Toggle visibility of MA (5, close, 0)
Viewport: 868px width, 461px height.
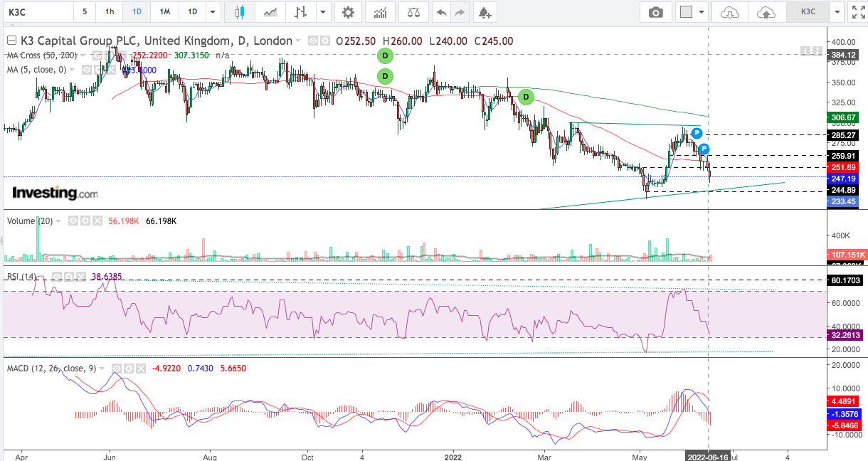coord(86,70)
